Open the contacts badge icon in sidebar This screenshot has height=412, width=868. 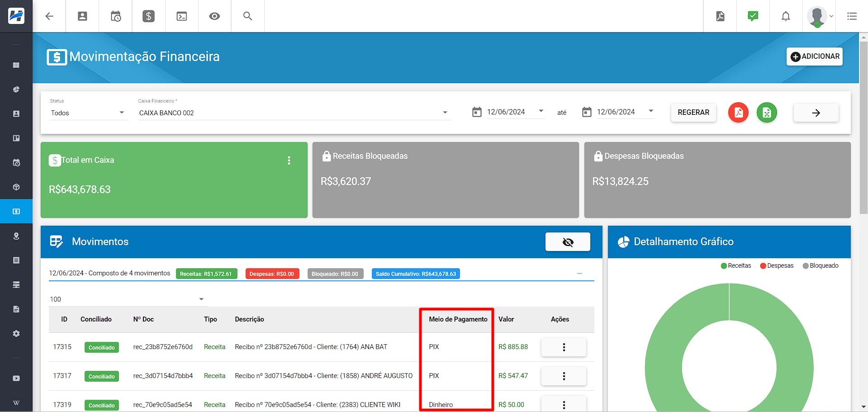pos(16,114)
